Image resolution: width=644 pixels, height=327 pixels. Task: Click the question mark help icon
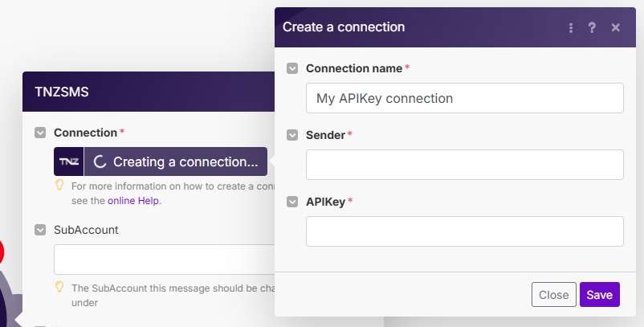pyautogui.click(x=592, y=27)
